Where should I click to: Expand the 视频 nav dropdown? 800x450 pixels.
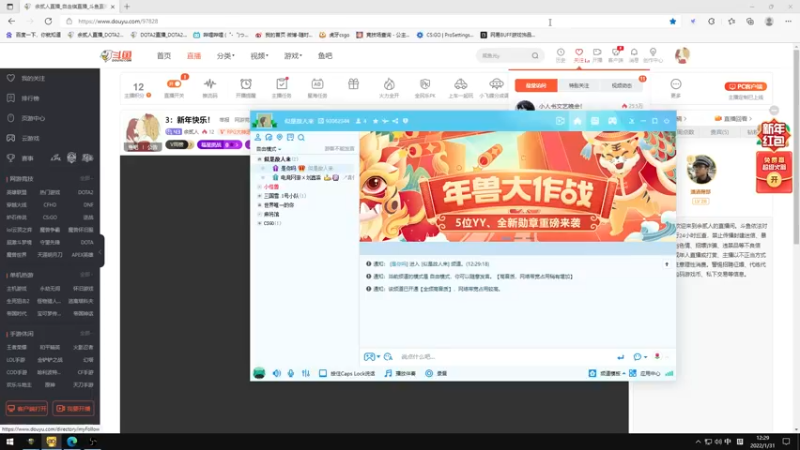pos(259,56)
